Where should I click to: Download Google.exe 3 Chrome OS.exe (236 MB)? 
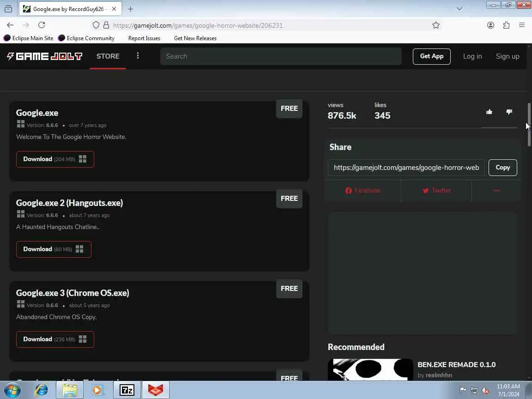coord(55,339)
